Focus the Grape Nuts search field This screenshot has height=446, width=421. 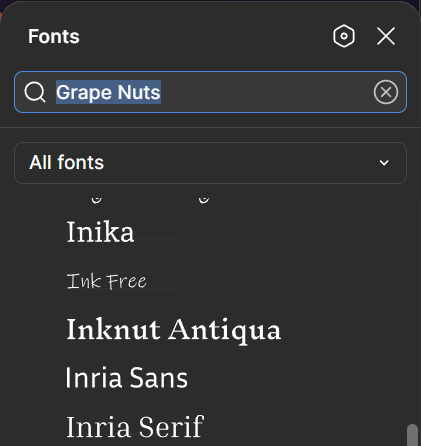[x=210, y=92]
